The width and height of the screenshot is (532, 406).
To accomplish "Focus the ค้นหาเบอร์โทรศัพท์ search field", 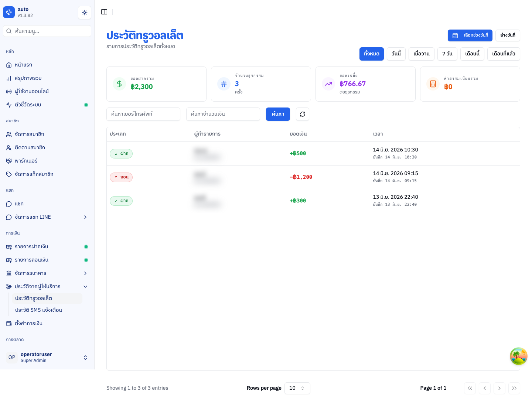I will [x=143, y=114].
